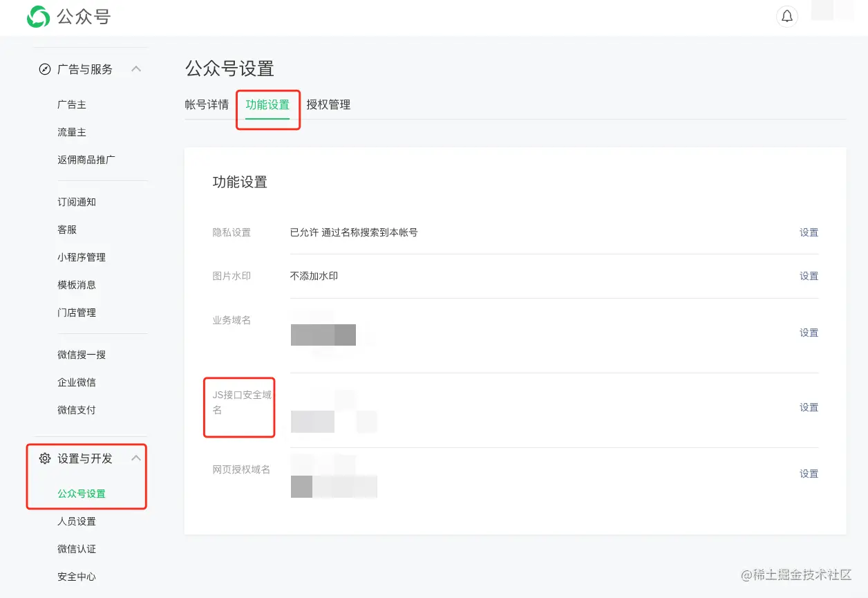Switch to the 帐号详情 tab
The height and width of the screenshot is (598, 868).
[207, 104]
